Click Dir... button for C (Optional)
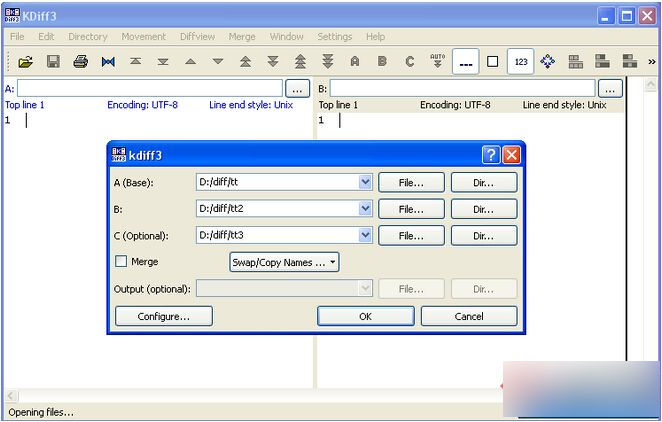Image resolution: width=662 pixels, height=422 pixels. pyautogui.click(x=484, y=235)
